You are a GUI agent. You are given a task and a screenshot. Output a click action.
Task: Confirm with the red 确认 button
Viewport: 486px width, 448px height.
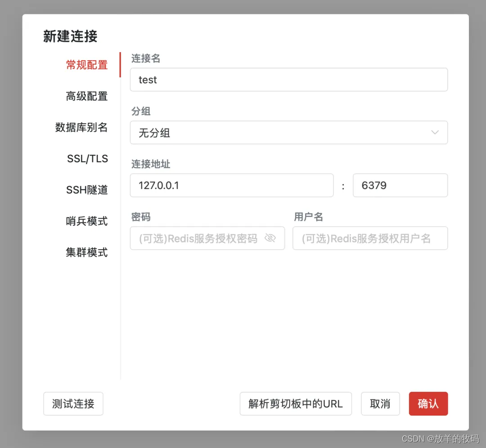(428, 404)
